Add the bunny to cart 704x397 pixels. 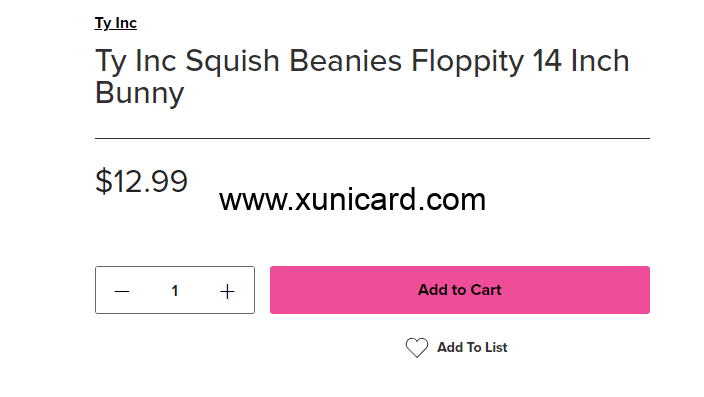(x=460, y=290)
